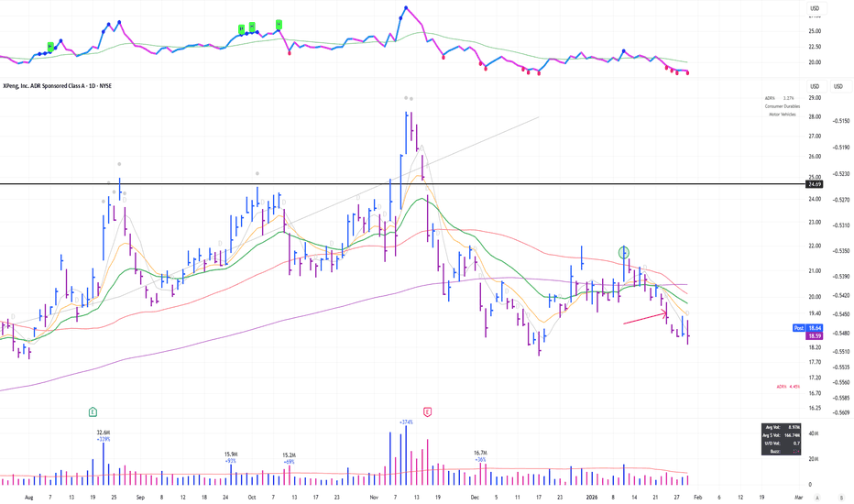Click the red earnings E marker
This screenshot has width=854, height=504.
[427, 412]
